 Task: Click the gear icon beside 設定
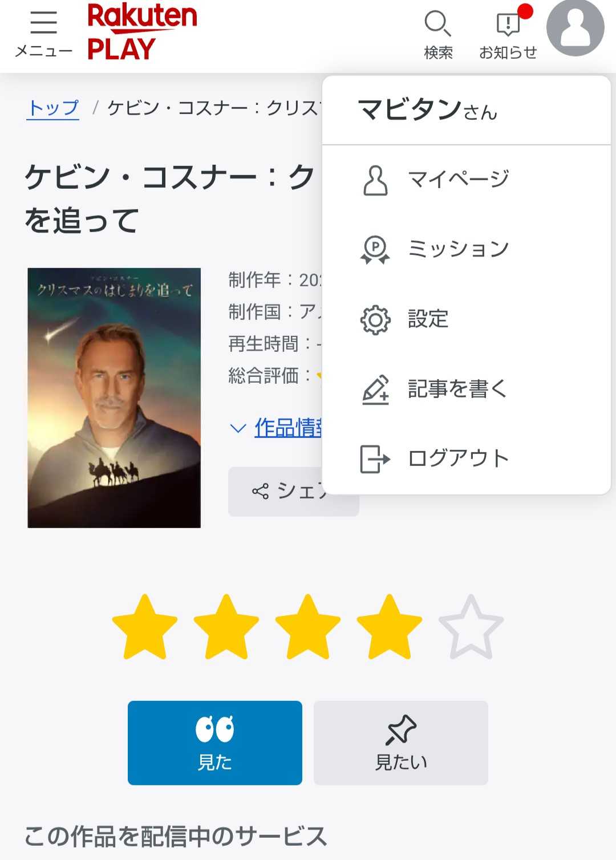click(x=375, y=319)
